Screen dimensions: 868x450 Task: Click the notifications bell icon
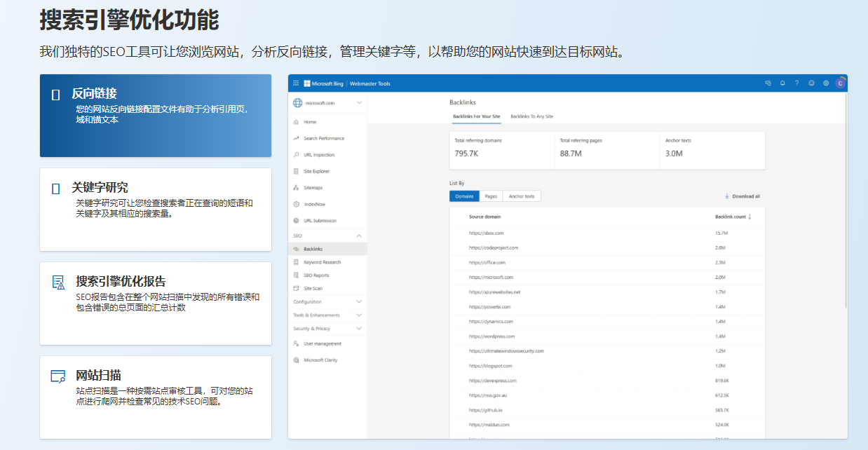782,83
